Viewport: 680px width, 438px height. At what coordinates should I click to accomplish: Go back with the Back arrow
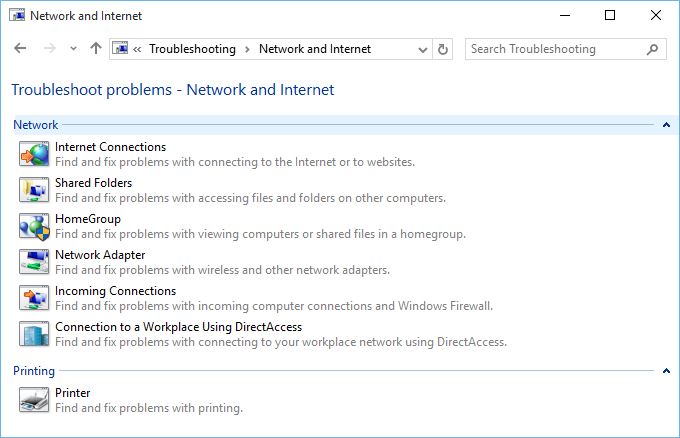pyautogui.click(x=20, y=49)
